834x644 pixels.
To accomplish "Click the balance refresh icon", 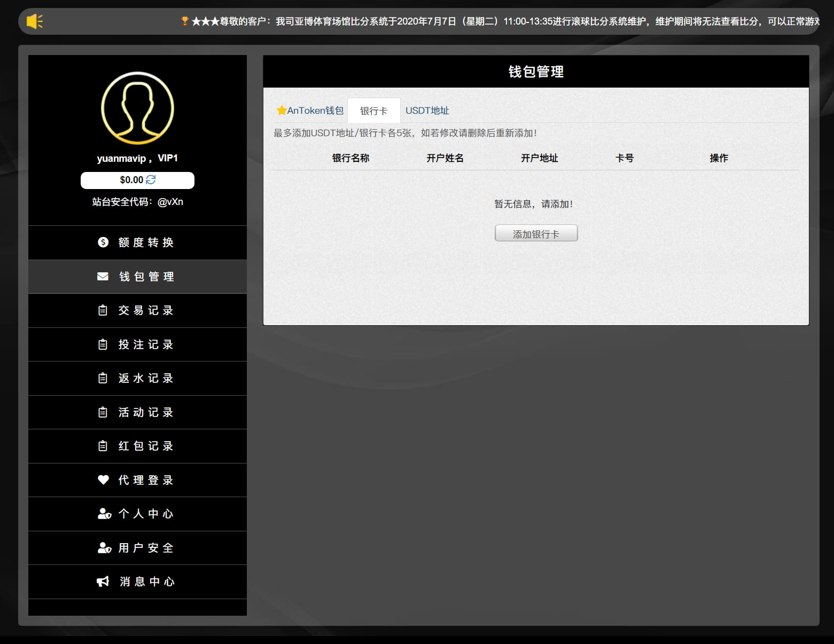I will point(151,180).
